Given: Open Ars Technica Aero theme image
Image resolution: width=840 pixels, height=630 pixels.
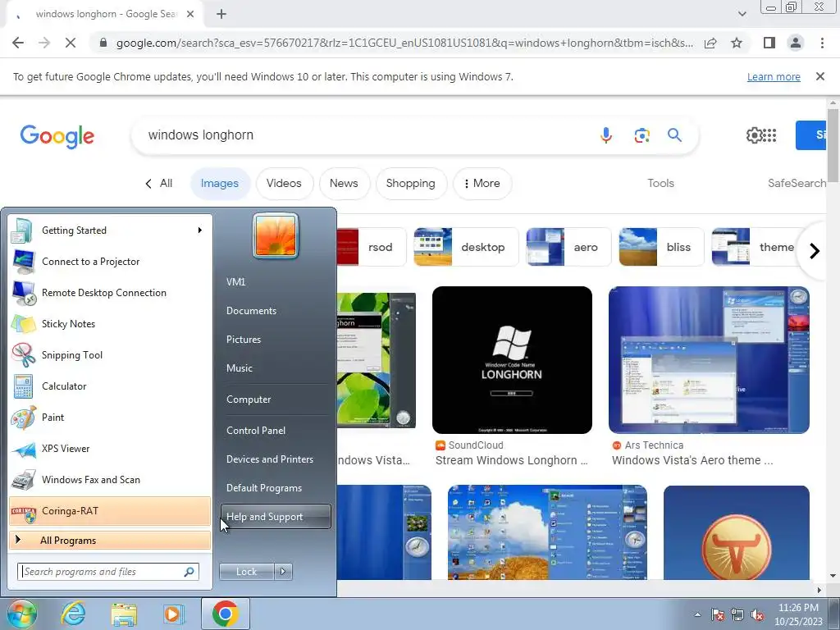Looking at the screenshot, I should (709, 360).
